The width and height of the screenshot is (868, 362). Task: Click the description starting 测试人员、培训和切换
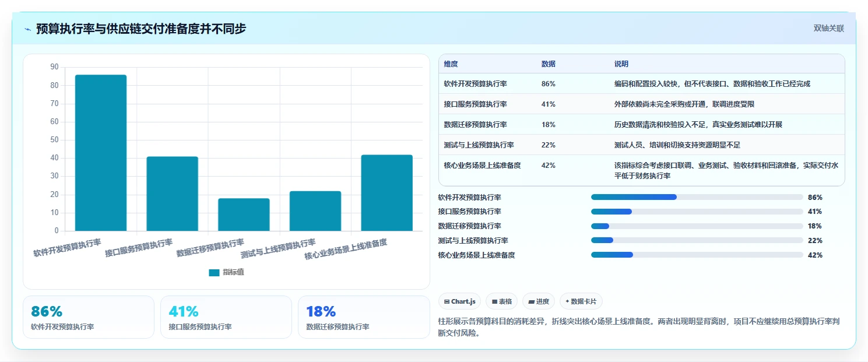[x=677, y=145]
